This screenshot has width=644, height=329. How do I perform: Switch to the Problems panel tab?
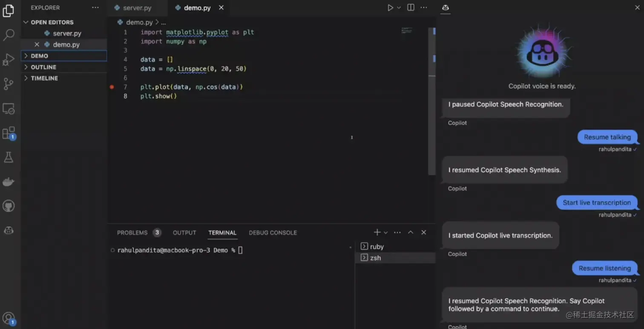pyautogui.click(x=132, y=233)
